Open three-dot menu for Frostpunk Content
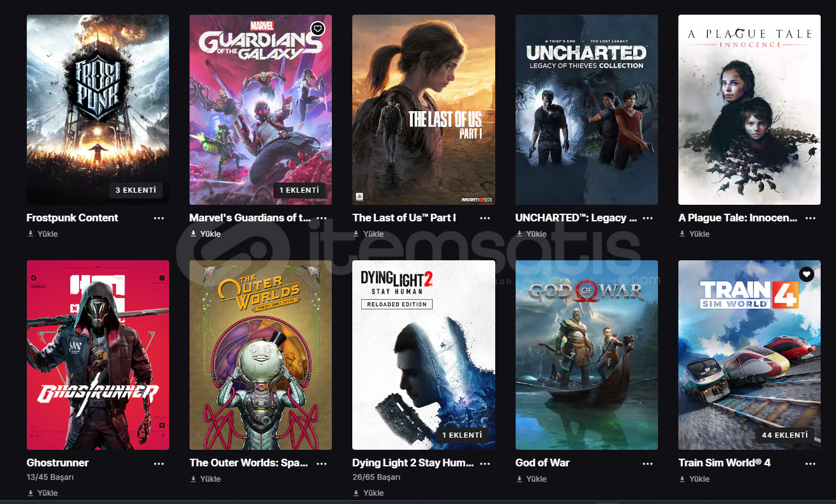 point(159,218)
